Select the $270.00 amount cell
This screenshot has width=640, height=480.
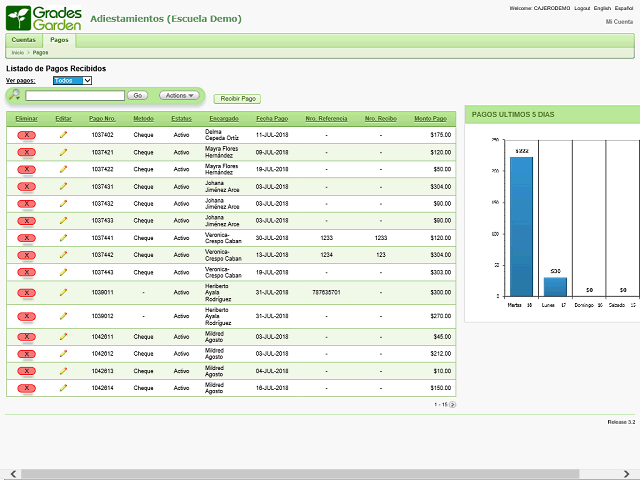440,316
